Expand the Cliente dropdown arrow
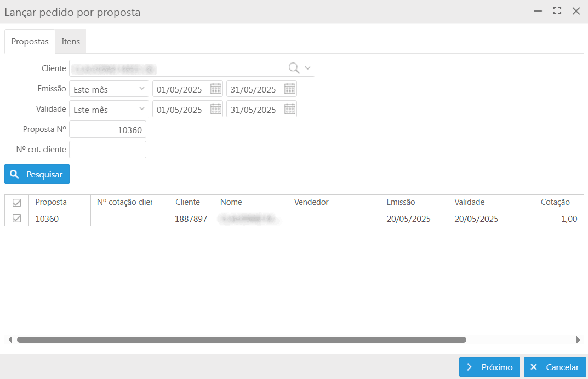The height and width of the screenshot is (379, 588). 308,68
